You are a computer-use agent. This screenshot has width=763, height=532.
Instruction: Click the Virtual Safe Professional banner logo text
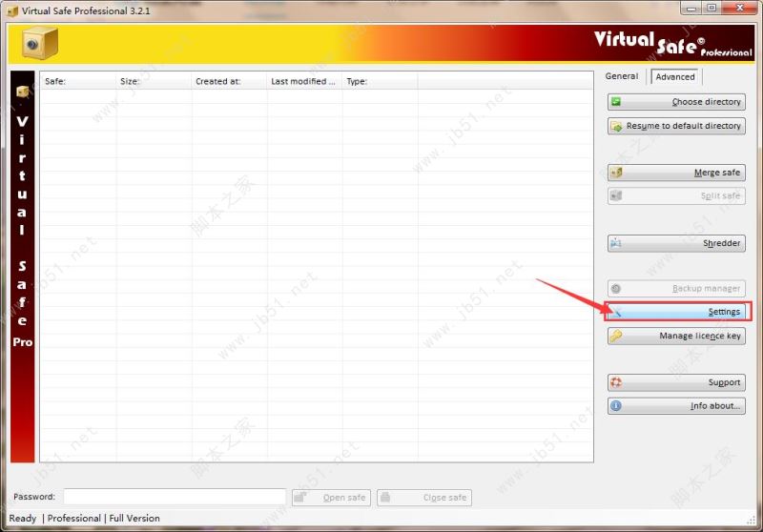[673, 44]
